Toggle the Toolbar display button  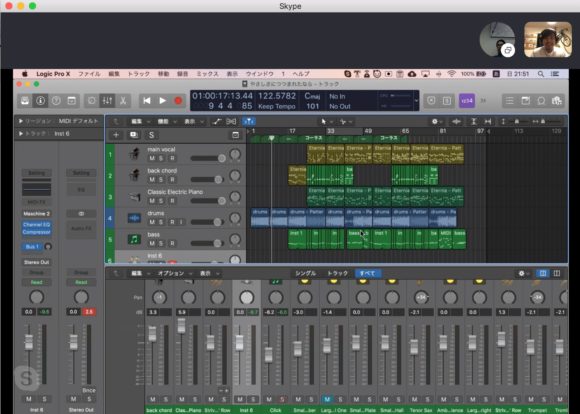click(71, 101)
